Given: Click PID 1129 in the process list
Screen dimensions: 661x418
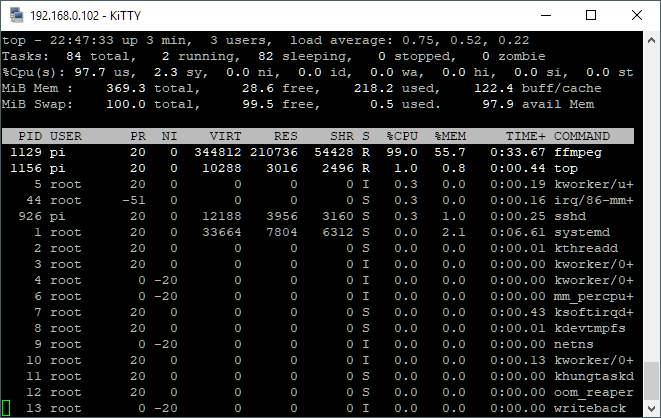Looking at the screenshot, I should point(26,152).
